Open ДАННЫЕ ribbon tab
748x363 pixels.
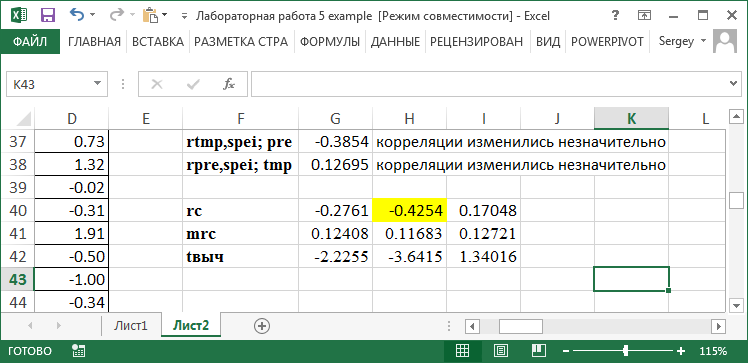(x=395, y=41)
